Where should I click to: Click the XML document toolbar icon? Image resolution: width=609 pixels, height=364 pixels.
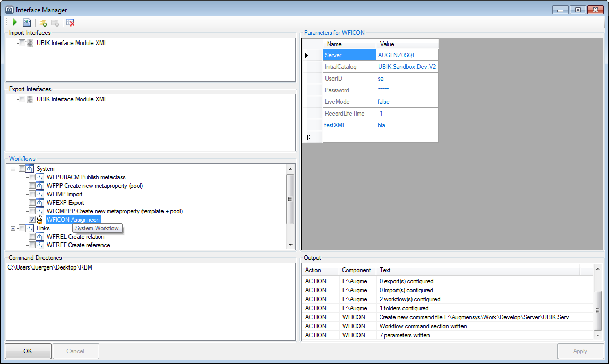tap(27, 22)
